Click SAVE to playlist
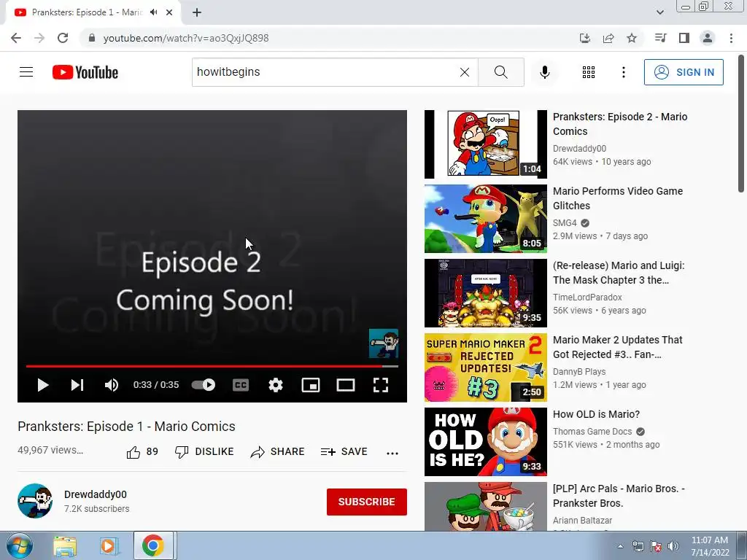This screenshot has height=560, width=747. coord(344,451)
